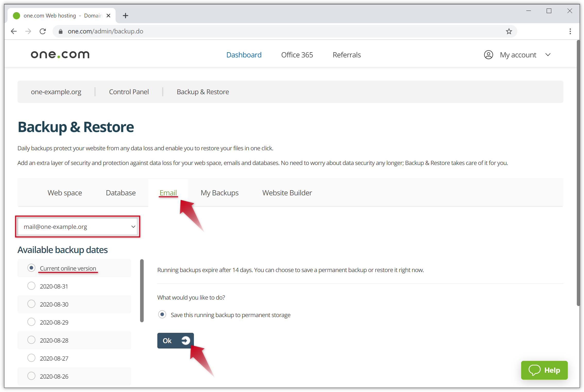The width and height of the screenshot is (584, 392).
Task: Expand My account chevron menu
Action: pyautogui.click(x=548, y=55)
